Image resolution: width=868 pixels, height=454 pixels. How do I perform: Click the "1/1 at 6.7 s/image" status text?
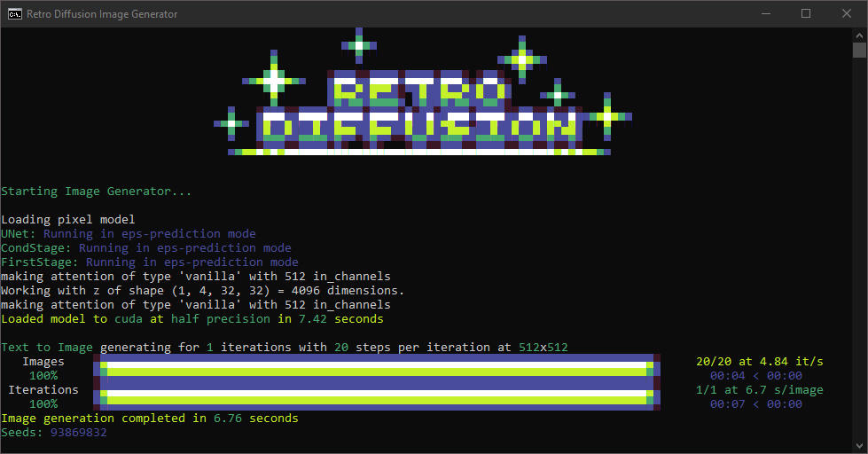pyautogui.click(x=759, y=390)
